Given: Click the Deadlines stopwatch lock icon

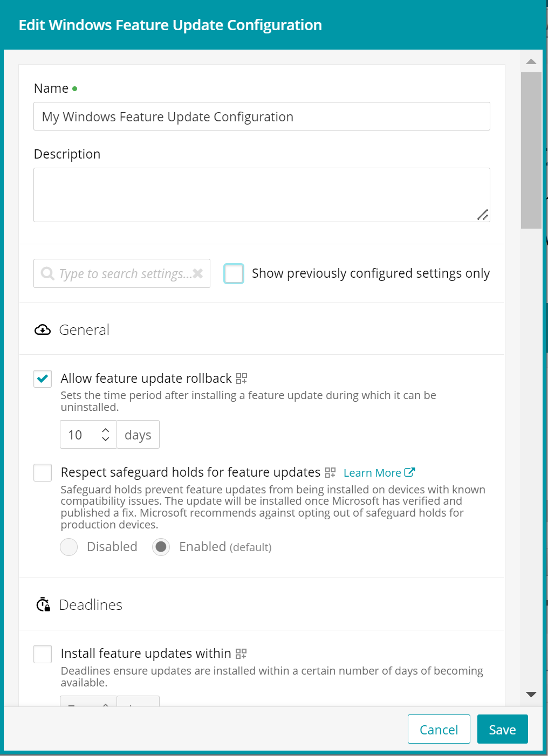Looking at the screenshot, I should (x=43, y=604).
